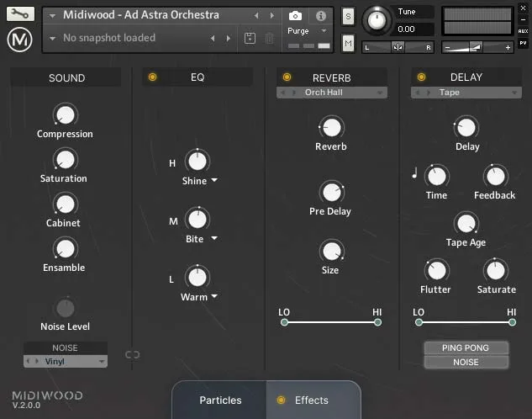Switch to the Effects tab
The image size is (532, 419).
click(x=312, y=400)
